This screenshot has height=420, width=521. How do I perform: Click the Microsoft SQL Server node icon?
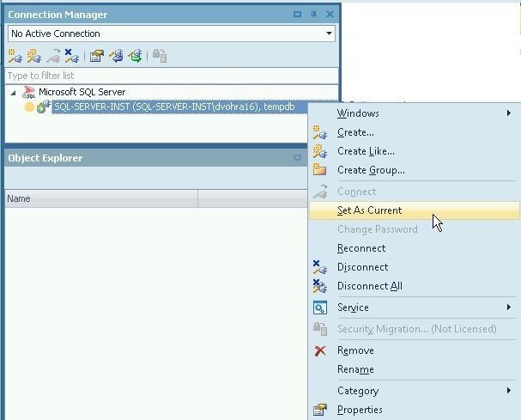pyautogui.click(x=29, y=92)
